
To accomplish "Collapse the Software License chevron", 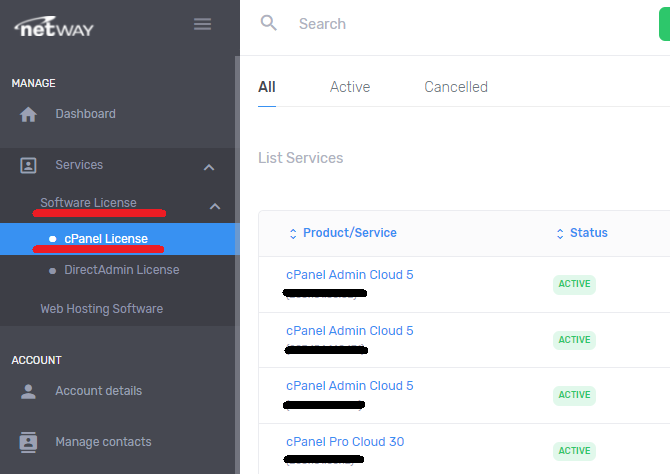I will pos(215,206).
